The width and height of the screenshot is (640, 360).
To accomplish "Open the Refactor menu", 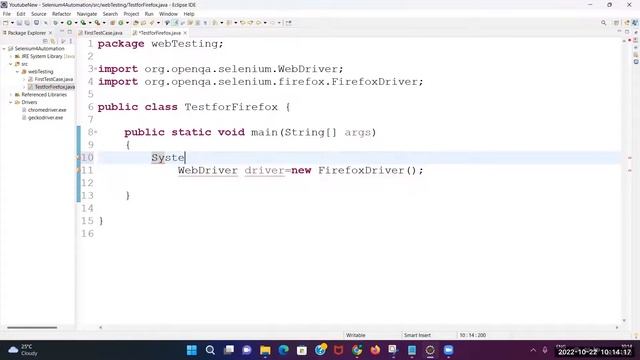I will point(62,14).
